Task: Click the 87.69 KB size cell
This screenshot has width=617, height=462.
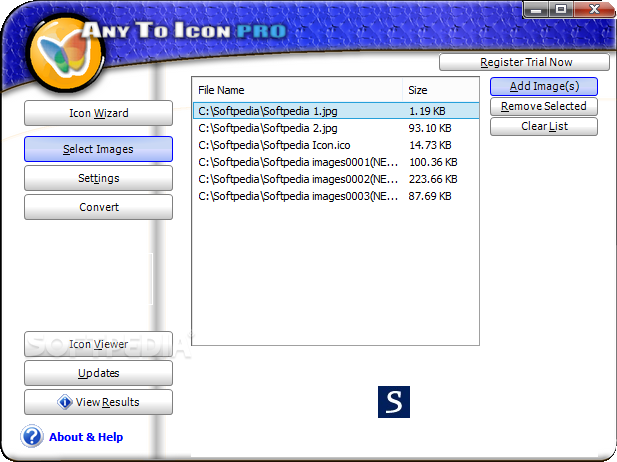Action: pyautogui.click(x=430, y=196)
